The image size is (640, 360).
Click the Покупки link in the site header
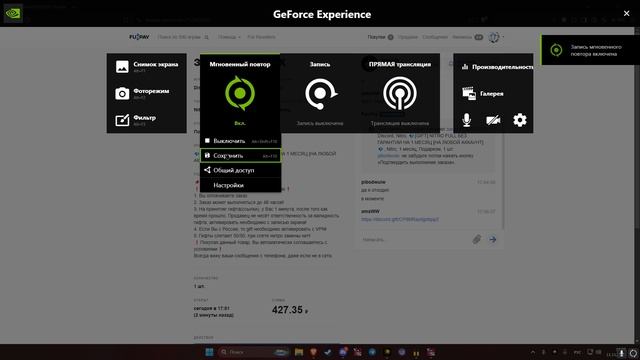coord(376,37)
